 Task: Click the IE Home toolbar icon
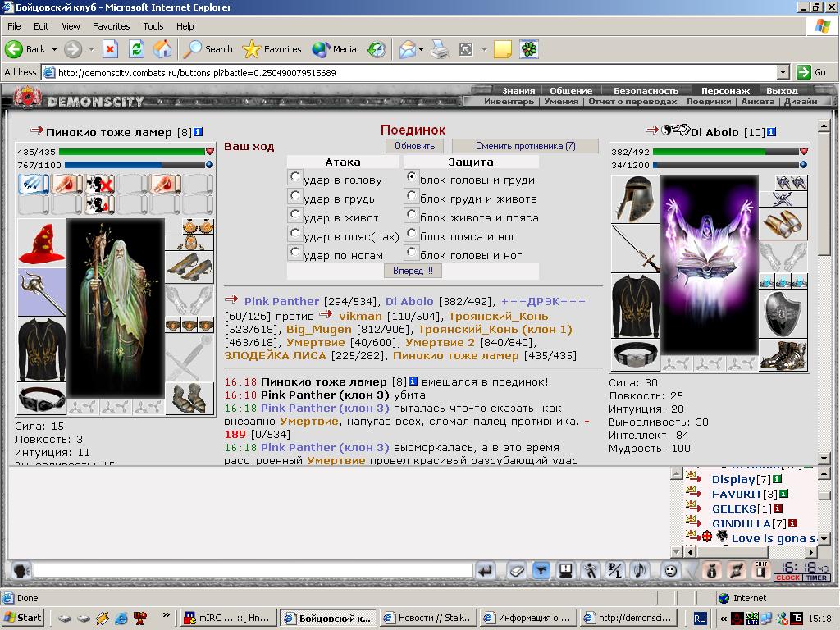coord(162,49)
